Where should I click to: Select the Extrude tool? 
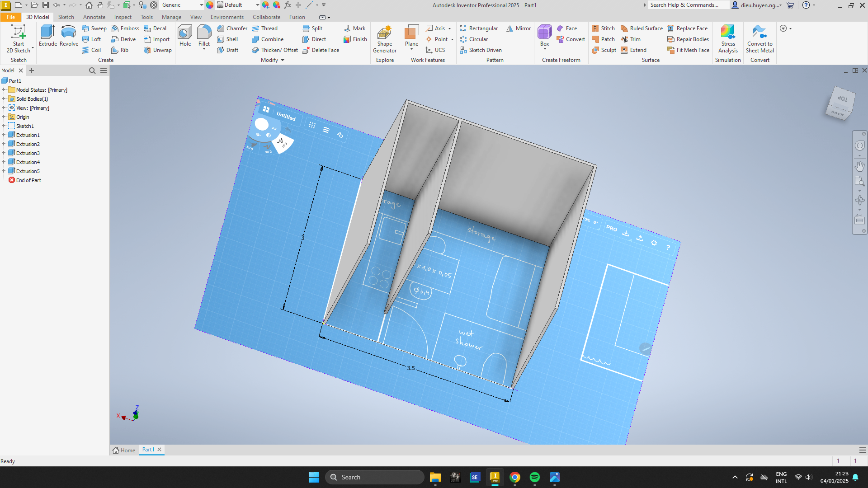coord(47,36)
